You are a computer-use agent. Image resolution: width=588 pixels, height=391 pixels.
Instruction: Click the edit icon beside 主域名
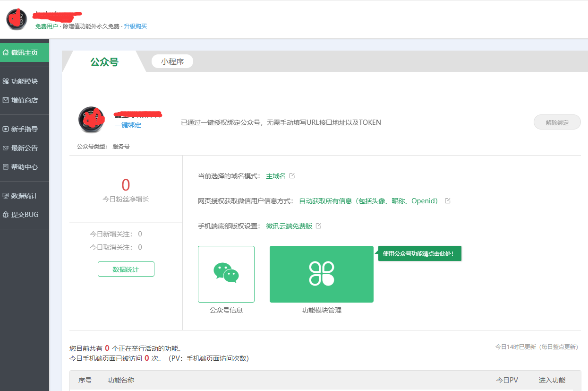(292, 176)
